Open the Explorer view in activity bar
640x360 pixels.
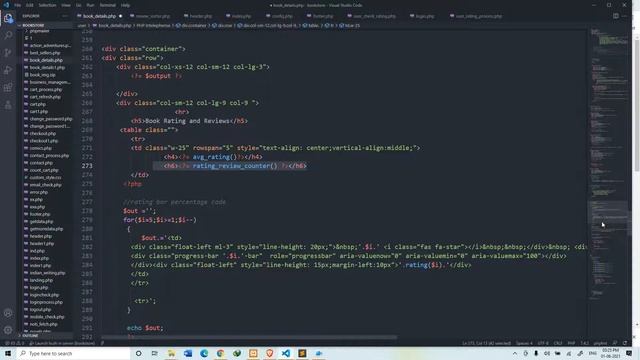[x=8, y=18]
